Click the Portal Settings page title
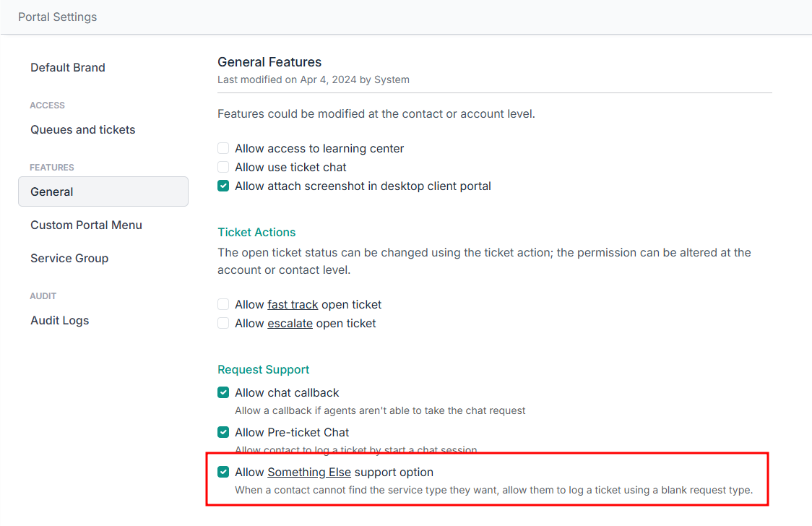This screenshot has width=812, height=526. pyautogui.click(x=58, y=17)
